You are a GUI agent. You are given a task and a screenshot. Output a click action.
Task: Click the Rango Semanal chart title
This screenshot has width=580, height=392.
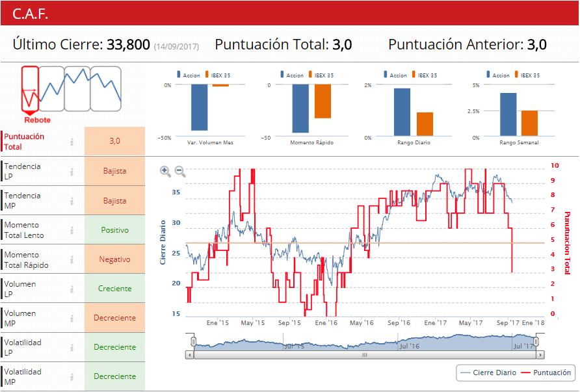pos(519,142)
